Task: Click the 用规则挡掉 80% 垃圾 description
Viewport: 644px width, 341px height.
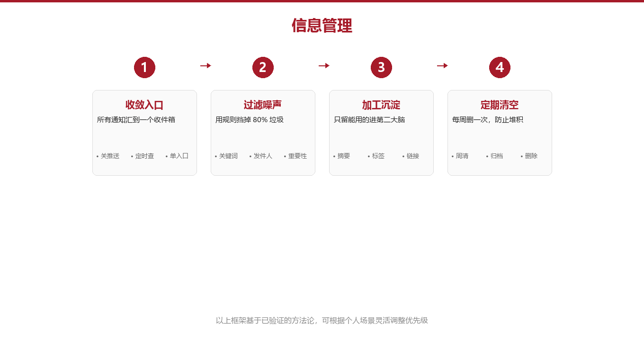Action: [250, 120]
